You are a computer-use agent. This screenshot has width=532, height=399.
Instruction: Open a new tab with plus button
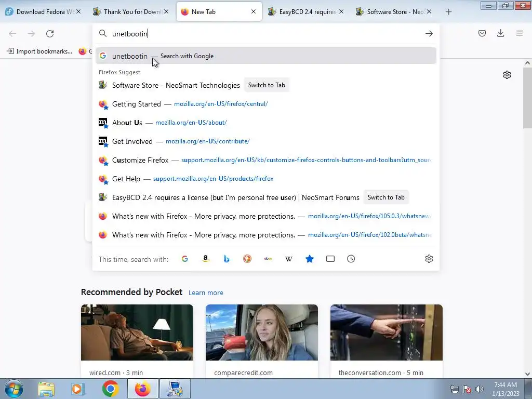click(x=448, y=12)
